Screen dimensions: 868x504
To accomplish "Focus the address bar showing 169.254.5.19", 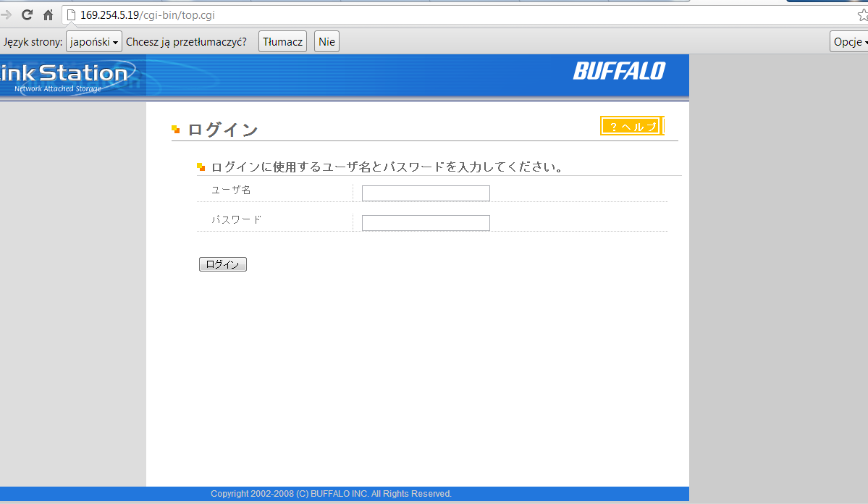I will 460,15.
